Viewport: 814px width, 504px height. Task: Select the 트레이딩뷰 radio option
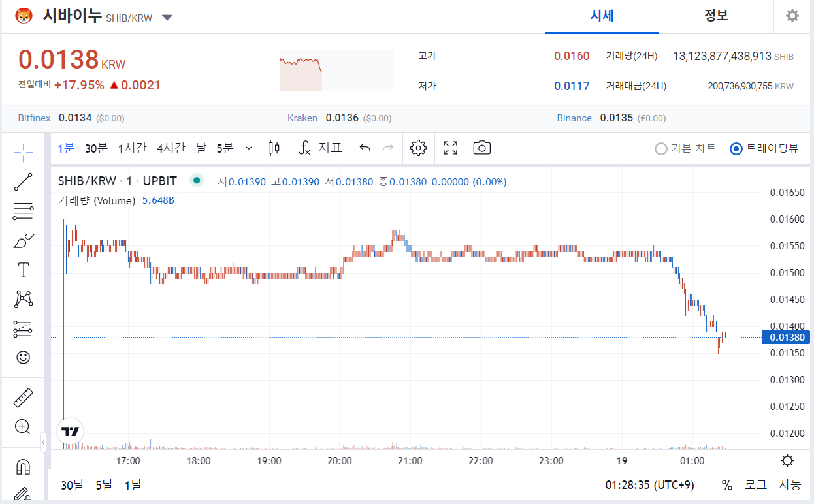(764, 148)
